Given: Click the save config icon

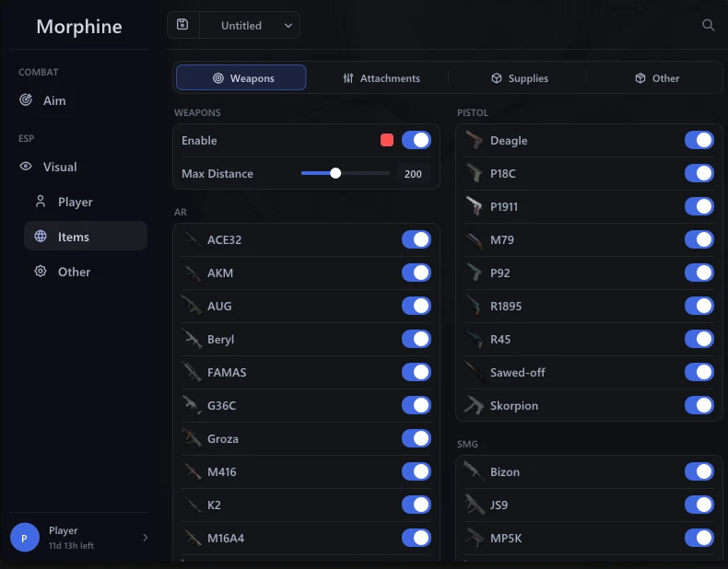Looking at the screenshot, I should pyautogui.click(x=182, y=25).
